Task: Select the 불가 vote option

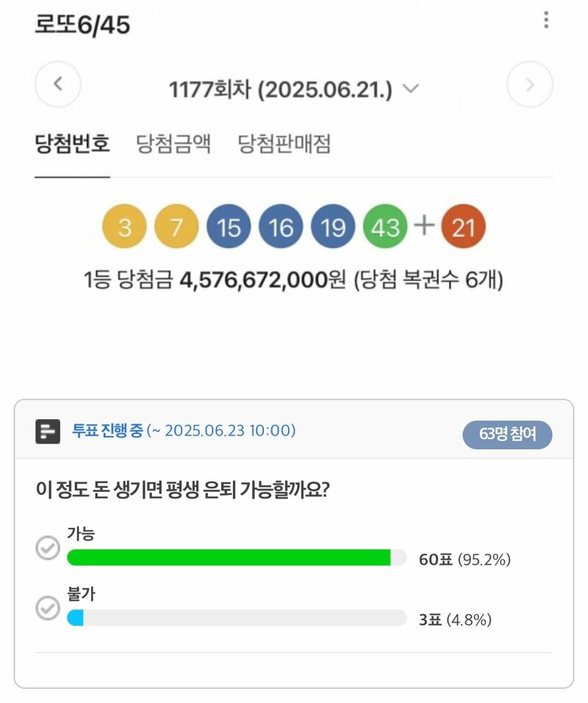Action: (48, 608)
